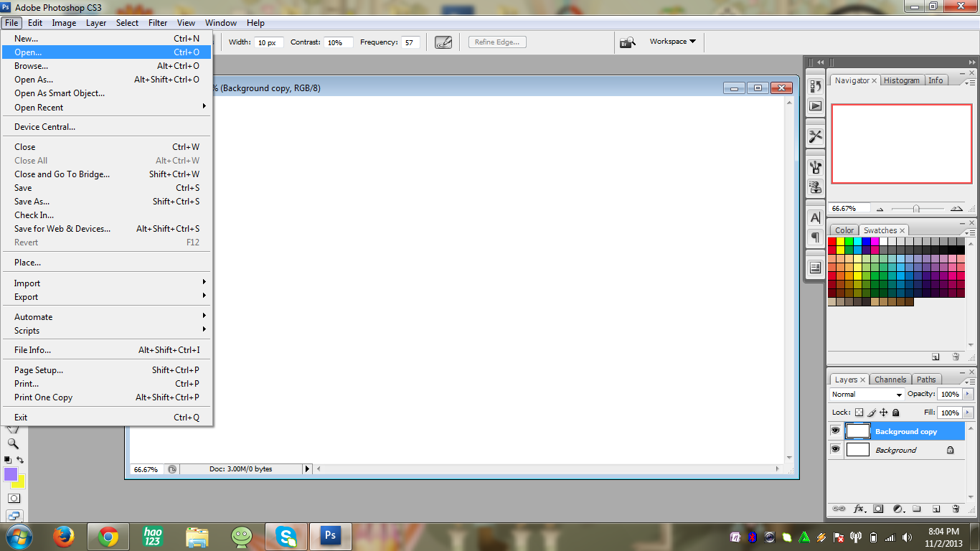Open the Layer Comps panel icon
The image size is (980, 551).
coord(816,268)
